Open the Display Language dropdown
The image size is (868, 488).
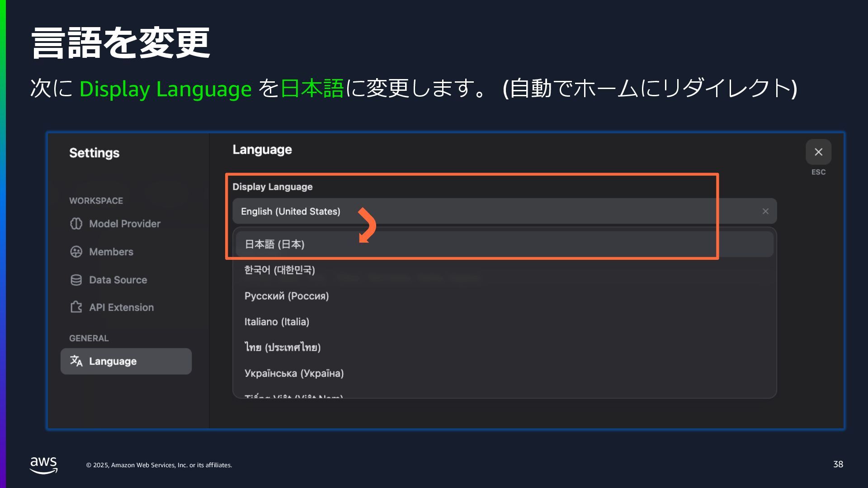[497, 211]
